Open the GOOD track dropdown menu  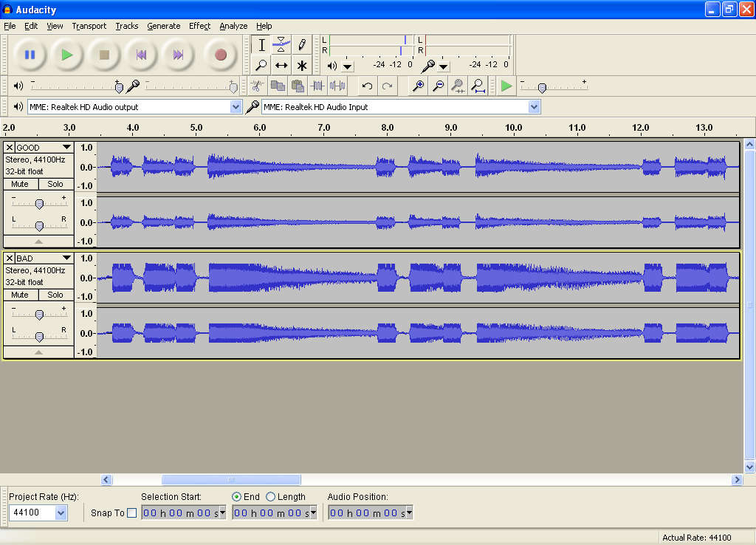point(67,148)
